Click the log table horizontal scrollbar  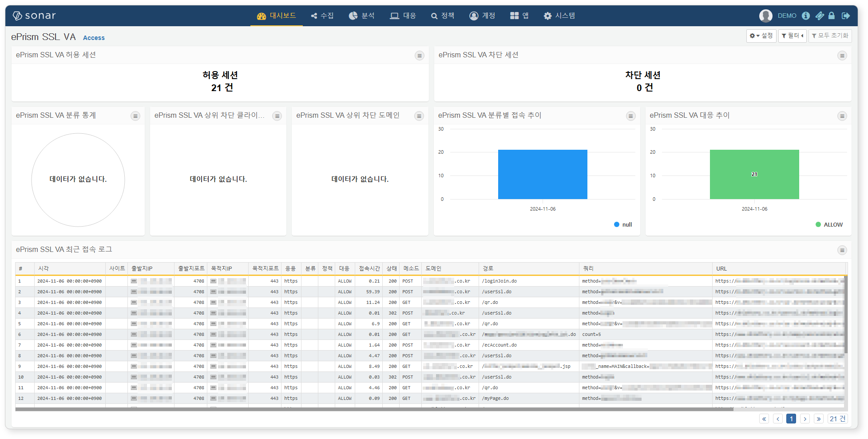(x=374, y=409)
